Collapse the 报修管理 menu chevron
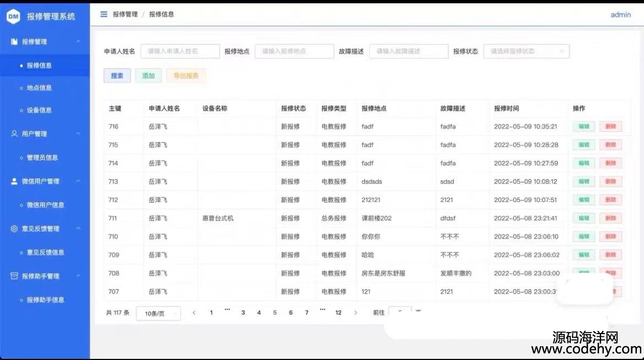The width and height of the screenshot is (644, 360). click(x=78, y=41)
